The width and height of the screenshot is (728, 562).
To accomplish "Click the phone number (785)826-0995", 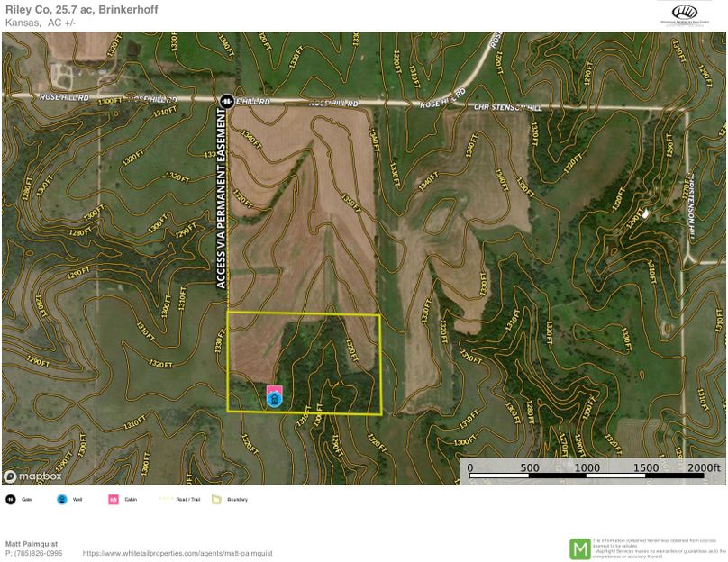I will point(34,553).
